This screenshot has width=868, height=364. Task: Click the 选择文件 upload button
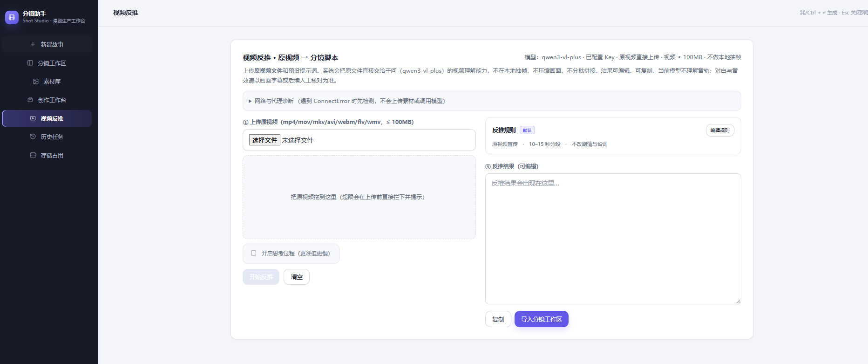coord(264,140)
